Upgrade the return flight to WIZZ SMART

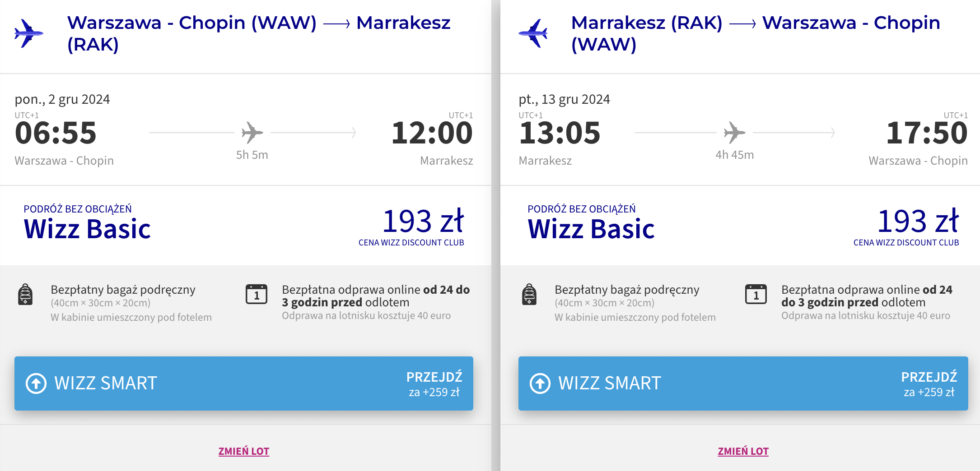click(743, 383)
